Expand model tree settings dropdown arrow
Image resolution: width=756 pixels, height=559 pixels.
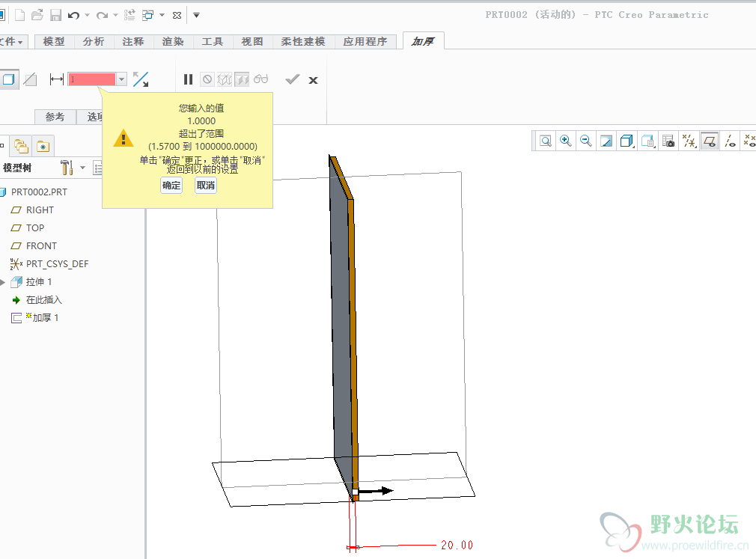[x=82, y=168]
